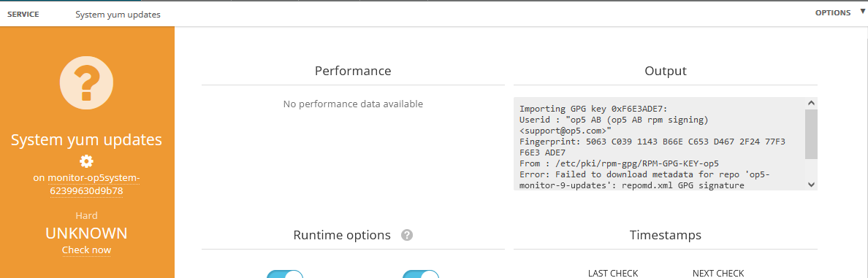Image resolution: width=868 pixels, height=278 pixels.
Task: Click the Runtime options help icon
Action: (407, 235)
